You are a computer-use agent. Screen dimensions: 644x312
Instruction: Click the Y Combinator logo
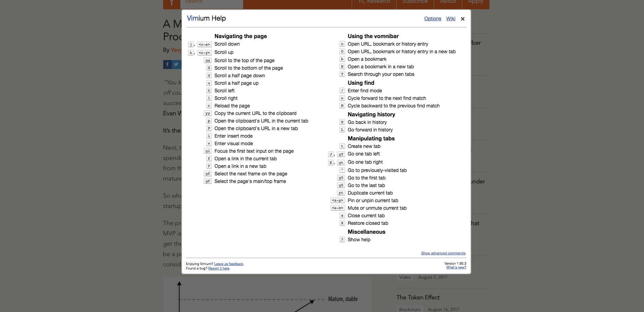(x=171, y=3)
